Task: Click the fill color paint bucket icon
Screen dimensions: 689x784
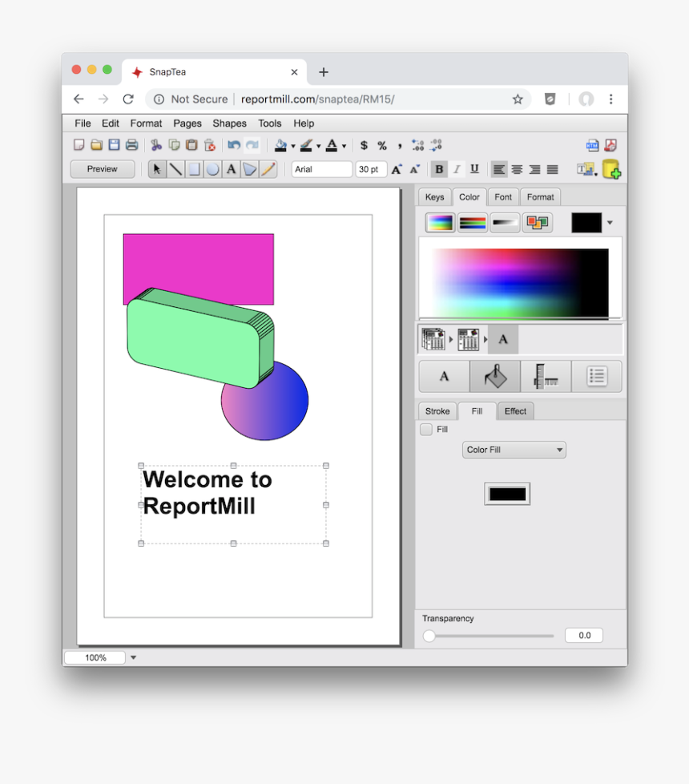Action: [280, 145]
